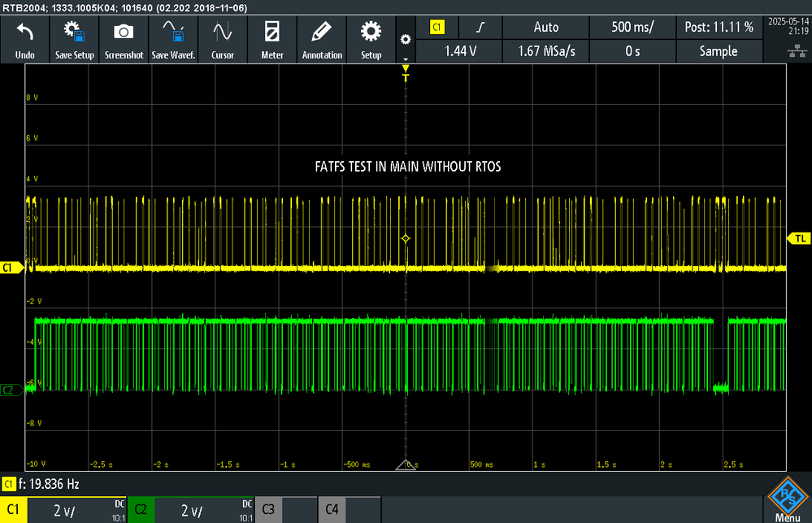Image resolution: width=812 pixels, height=523 pixels.
Task: Toggle channel C1 button
Action: pos(14,509)
